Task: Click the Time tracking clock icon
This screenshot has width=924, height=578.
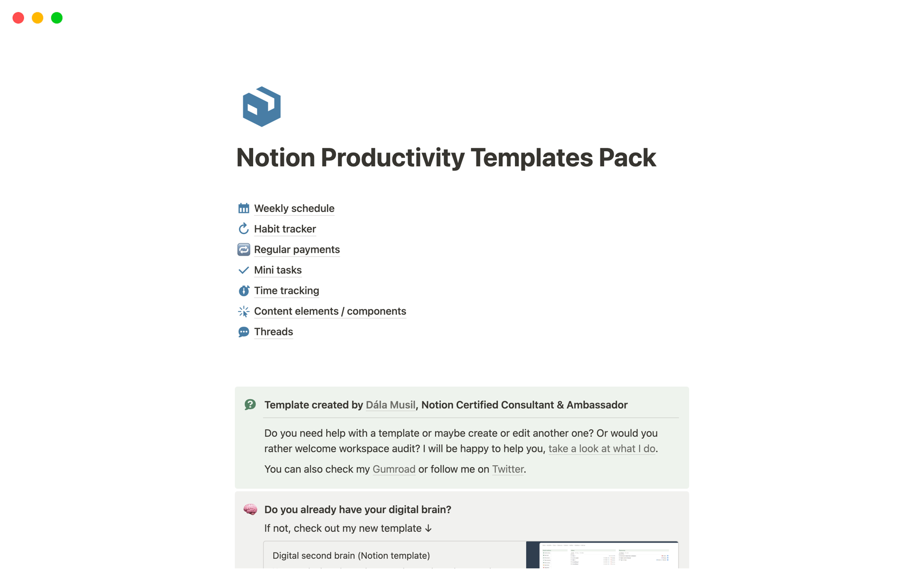Action: 243,290
